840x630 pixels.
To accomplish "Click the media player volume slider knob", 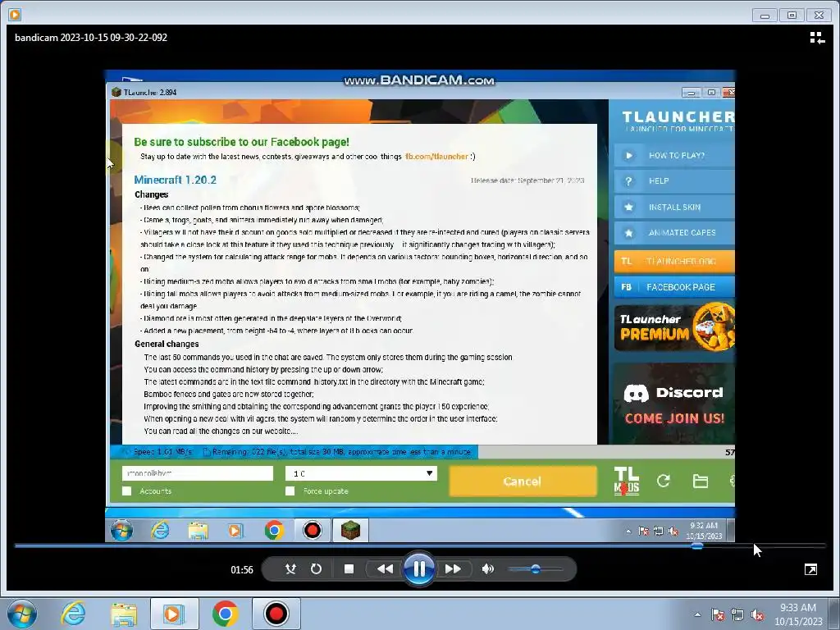I will click(535, 569).
